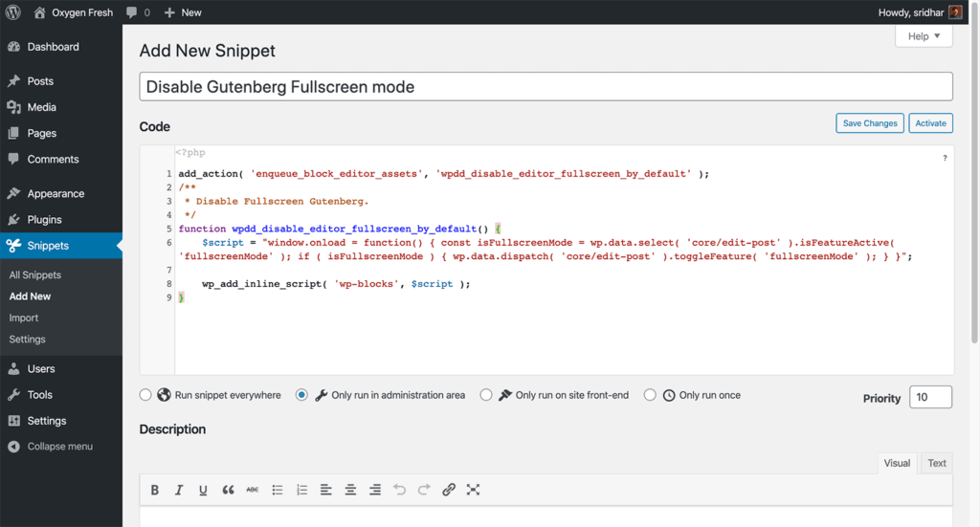Image resolution: width=980 pixels, height=527 pixels.
Task: Click the code editor help question mark
Action: [945, 158]
